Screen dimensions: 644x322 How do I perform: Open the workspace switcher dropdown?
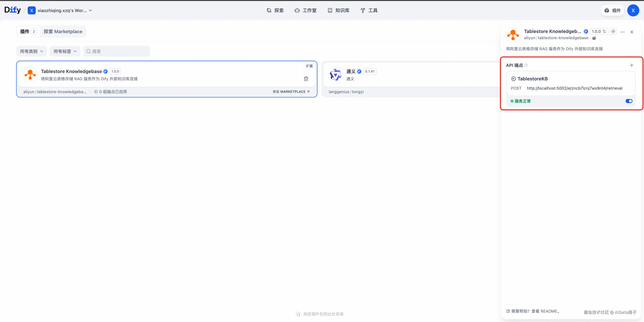tap(60, 11)
